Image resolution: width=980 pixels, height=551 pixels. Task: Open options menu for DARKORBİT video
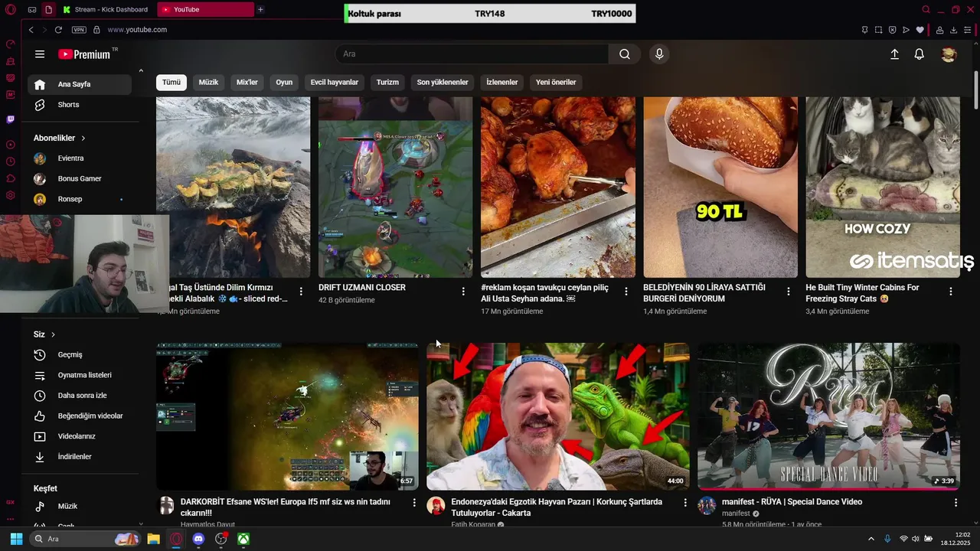click(x=414, y=503)
